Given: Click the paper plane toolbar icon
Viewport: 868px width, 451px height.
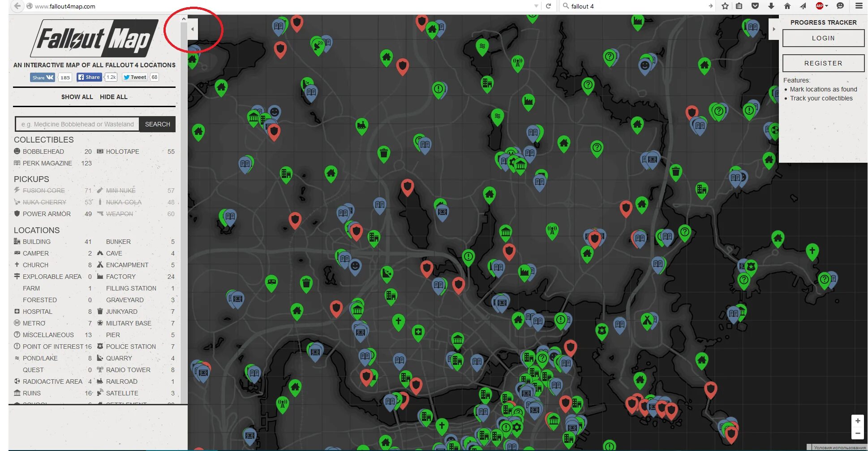Looking at the screenshot, I should tap(803, 6).
